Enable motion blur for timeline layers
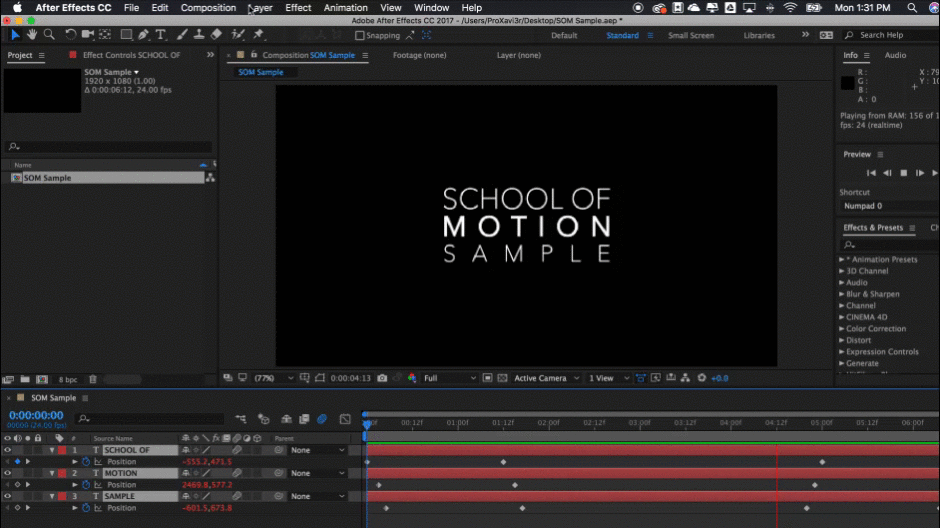Screen dimensions: 940x528 (x=322, y=419)
